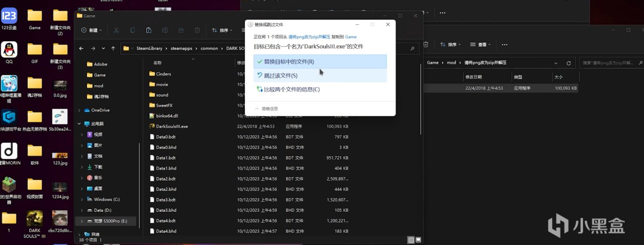
Task: Click Date modified header in back window
Action: click(x=473, y=77)
